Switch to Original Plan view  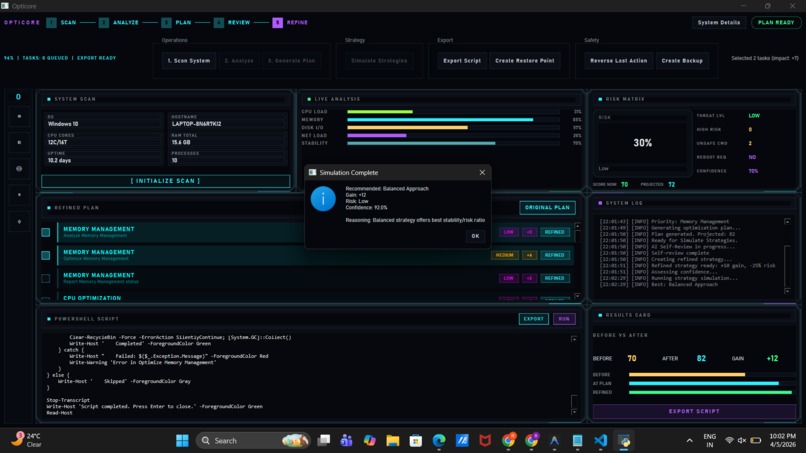point(547,208)
